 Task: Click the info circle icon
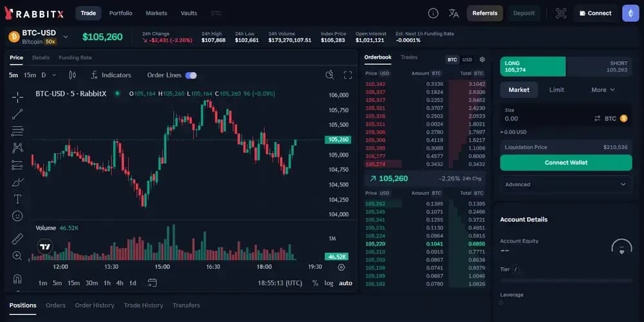[x=433, y=13]
